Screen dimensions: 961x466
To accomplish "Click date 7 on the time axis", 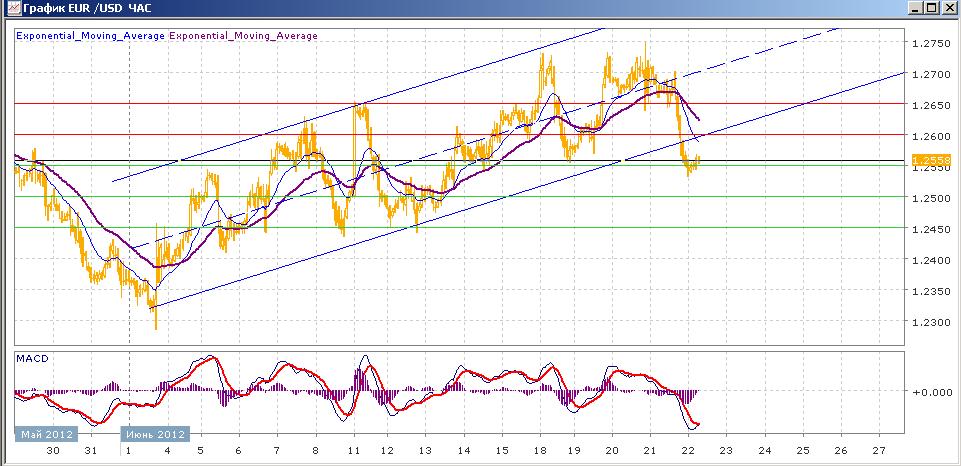I will [x=277, y=451].
